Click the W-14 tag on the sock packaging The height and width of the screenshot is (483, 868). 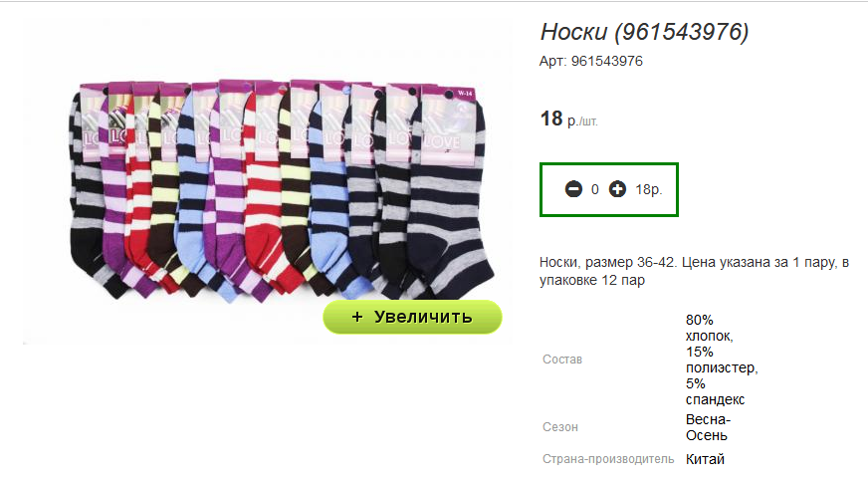[x=465, y=94]
